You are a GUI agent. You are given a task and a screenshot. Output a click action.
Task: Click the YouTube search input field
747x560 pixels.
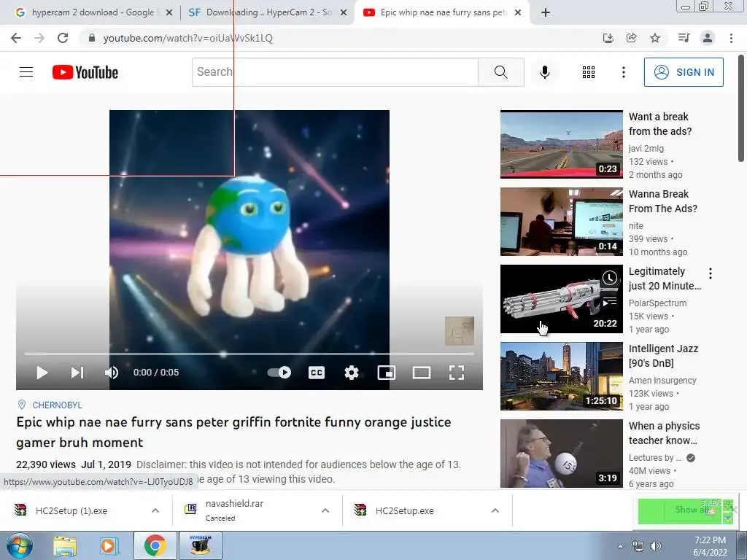click(x=335, y=72)
